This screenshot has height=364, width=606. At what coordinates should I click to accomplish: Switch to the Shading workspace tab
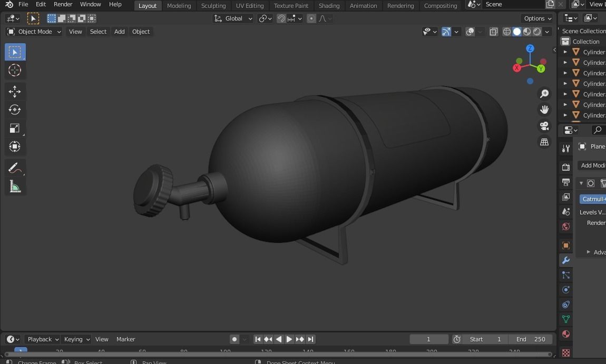329,5
